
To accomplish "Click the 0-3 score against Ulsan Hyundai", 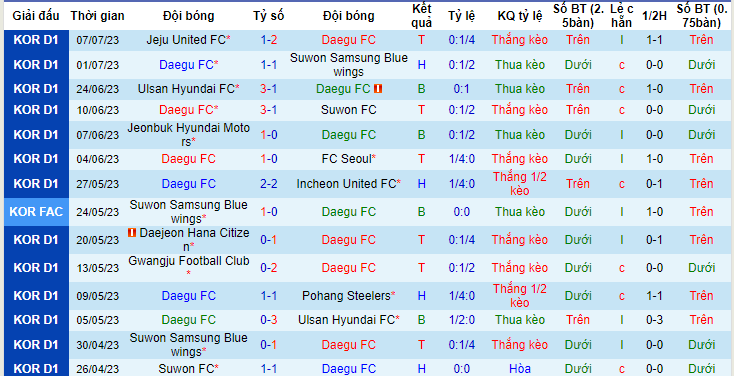I will [269, 320].
